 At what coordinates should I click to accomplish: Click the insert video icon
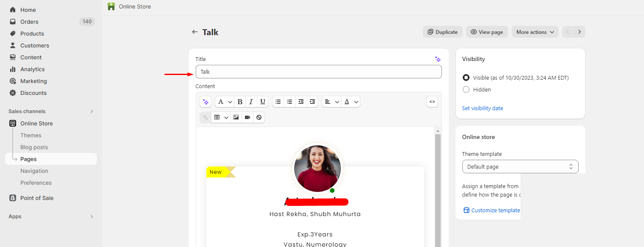pyautogui.click(x=247, y=117)
